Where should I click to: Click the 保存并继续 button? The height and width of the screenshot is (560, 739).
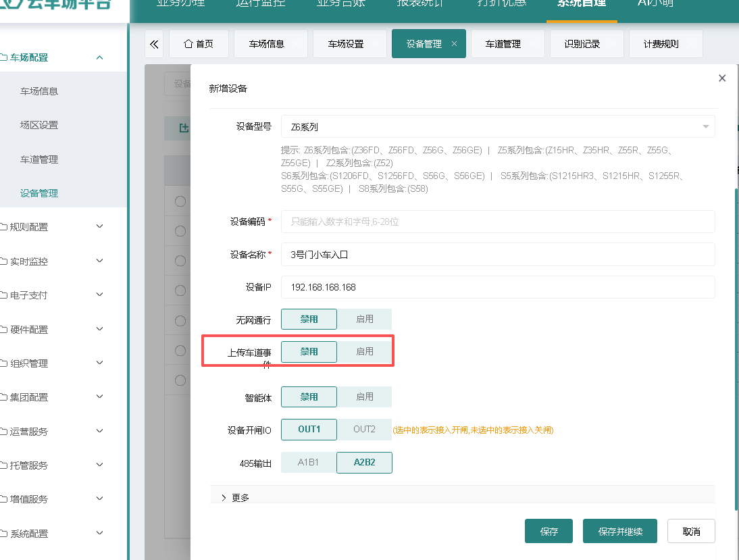coord(619,531)
